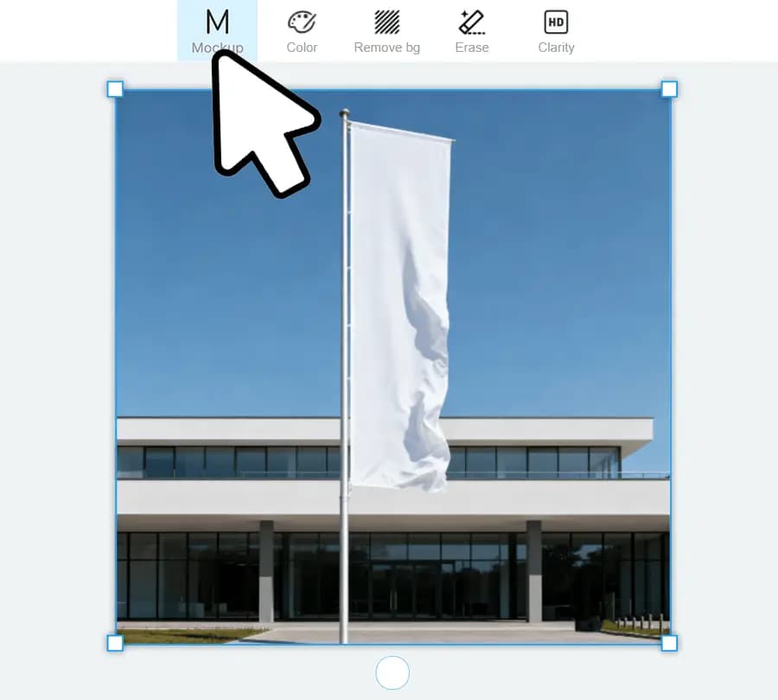778x700 pixels.
Task: Select the Erase tool eraser icon
Action: coord(472,22)
